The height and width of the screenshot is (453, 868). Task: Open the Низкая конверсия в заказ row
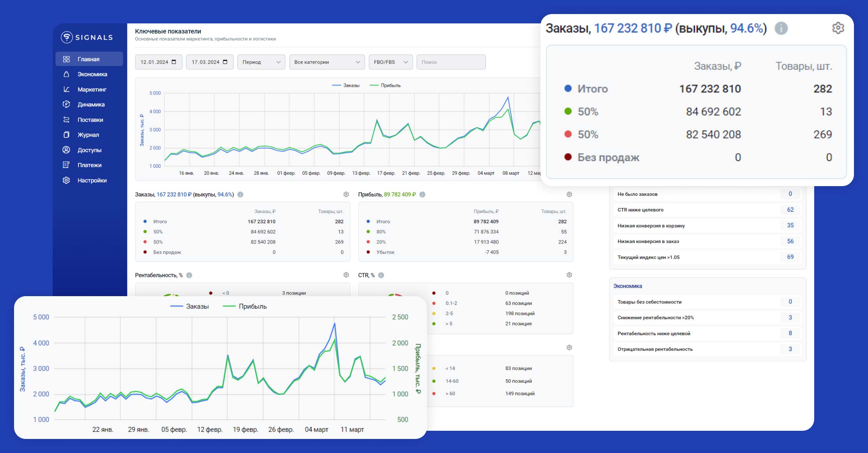click(707, 241)
